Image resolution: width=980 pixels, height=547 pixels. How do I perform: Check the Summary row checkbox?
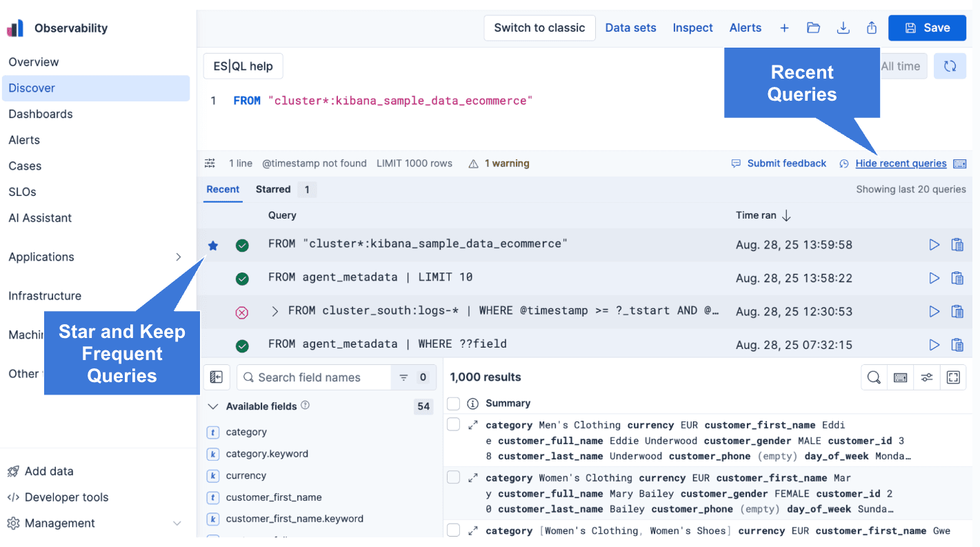453,403
